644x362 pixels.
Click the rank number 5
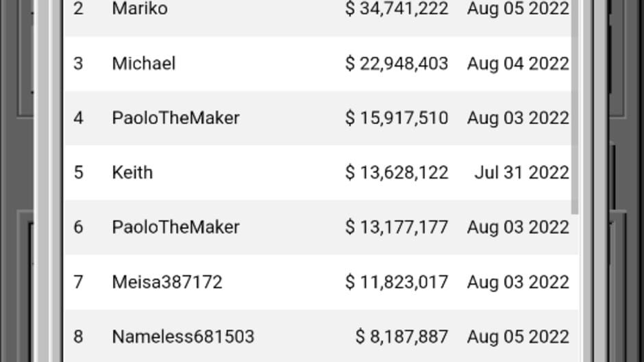click(x=78, y=172)
